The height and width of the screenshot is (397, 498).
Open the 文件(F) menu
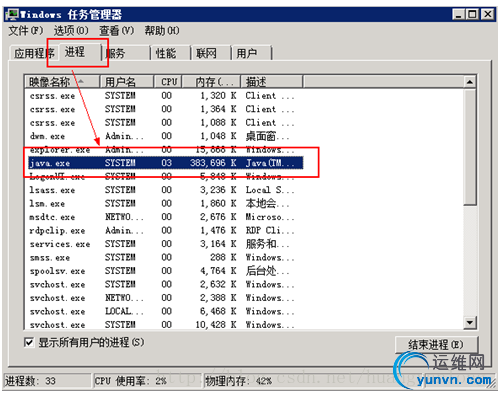coord(26,31)
